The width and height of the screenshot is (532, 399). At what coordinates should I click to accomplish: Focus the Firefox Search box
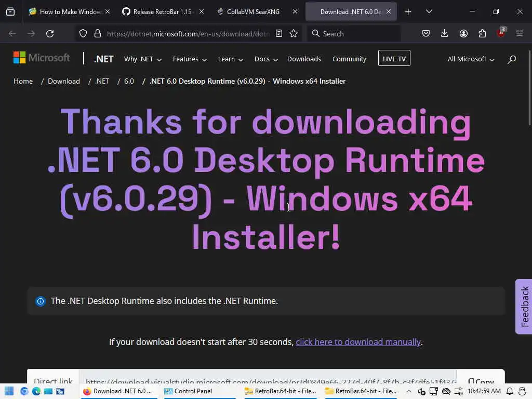353,34
